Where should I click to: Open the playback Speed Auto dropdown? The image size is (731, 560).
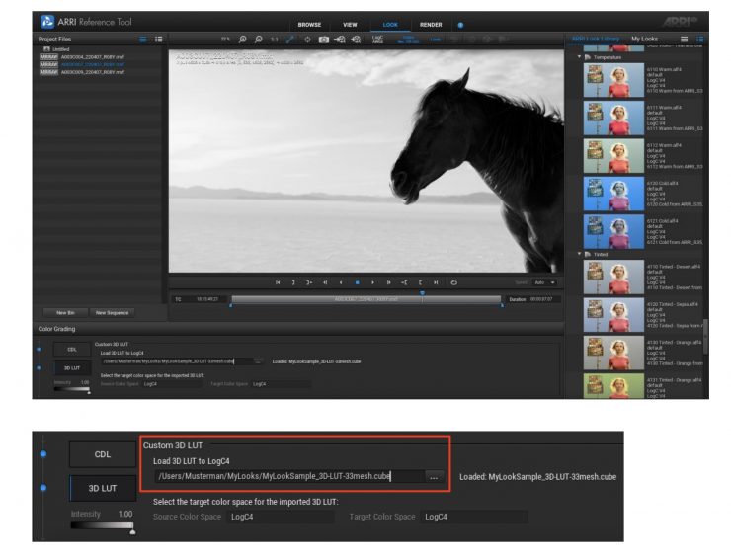coord(544,282)
